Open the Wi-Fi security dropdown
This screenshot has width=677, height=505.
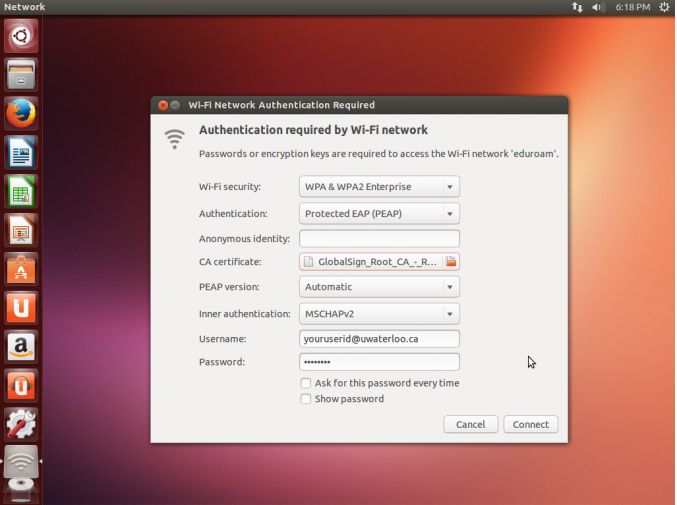click(x=379, y=186)
